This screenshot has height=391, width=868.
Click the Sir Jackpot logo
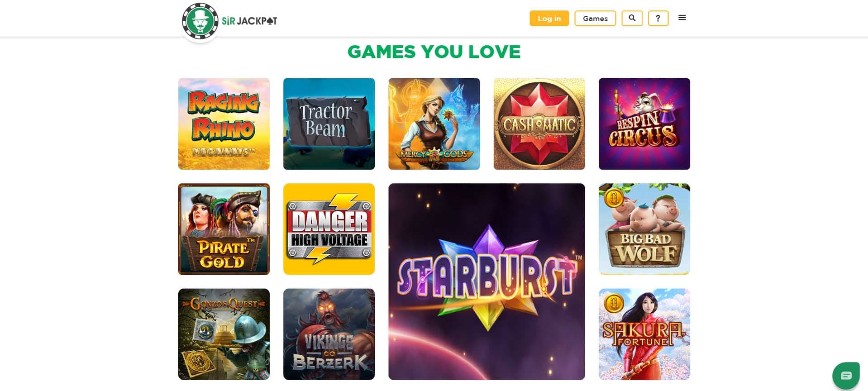(x=229, y=21)
